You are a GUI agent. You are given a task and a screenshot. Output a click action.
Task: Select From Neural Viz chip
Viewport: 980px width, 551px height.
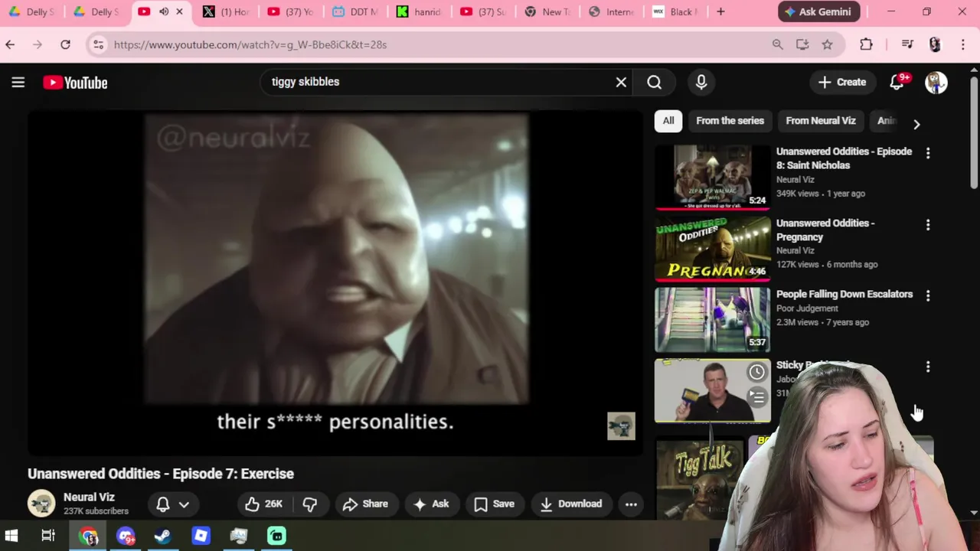click(820, 121)
